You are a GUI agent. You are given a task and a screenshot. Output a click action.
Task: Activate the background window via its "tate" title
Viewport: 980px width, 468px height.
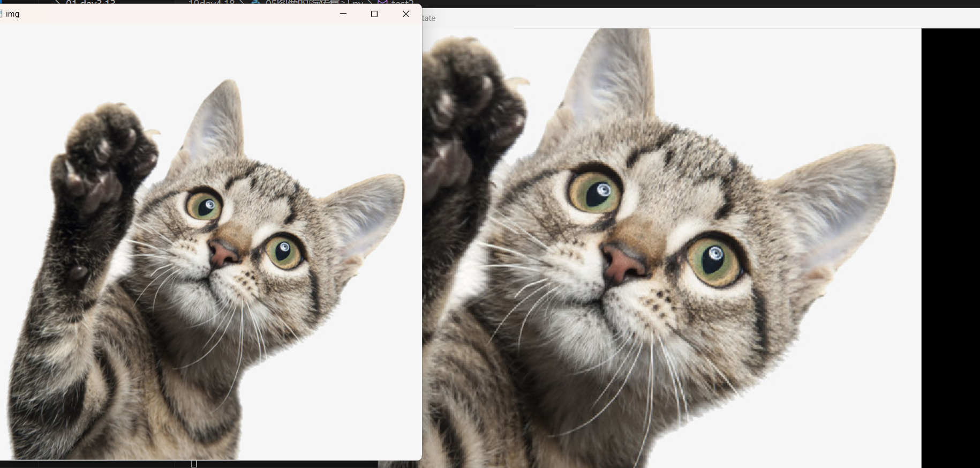429,18
